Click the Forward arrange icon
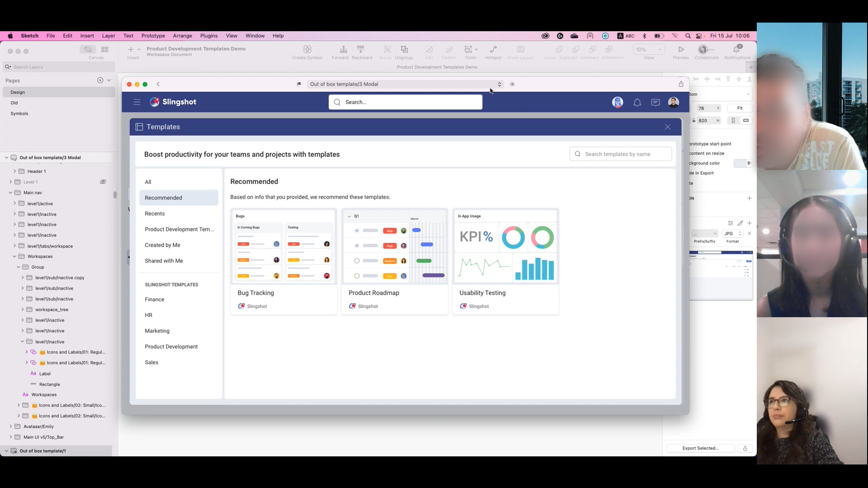The width and height of the screenshot is (868, 488). 343,49
